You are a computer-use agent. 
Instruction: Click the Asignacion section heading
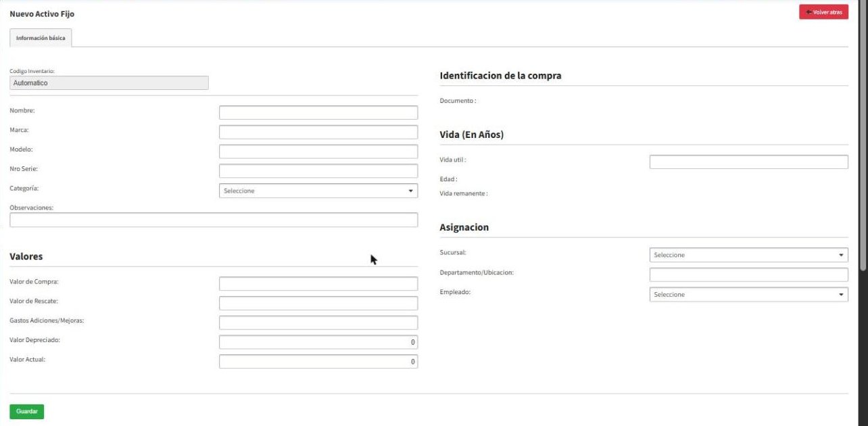(464, 227)
